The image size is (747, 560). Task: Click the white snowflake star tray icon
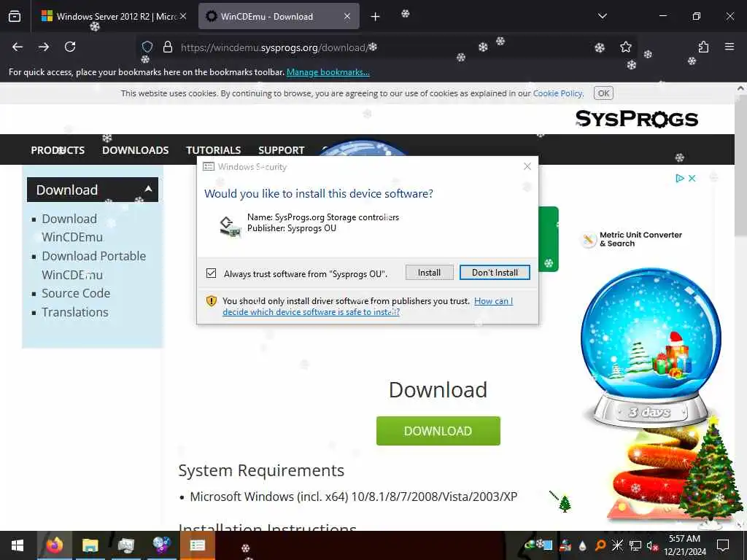coord(617,545)
